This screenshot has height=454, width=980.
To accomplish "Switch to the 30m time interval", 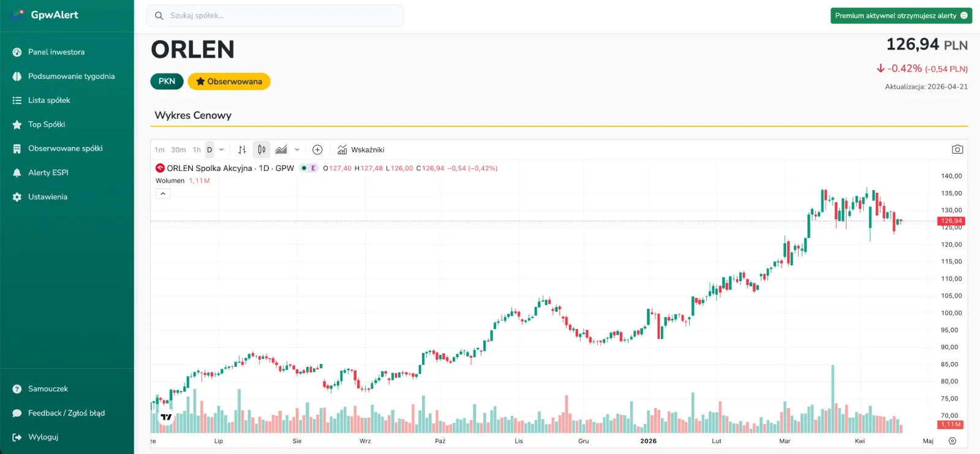I will coord(178,149).
